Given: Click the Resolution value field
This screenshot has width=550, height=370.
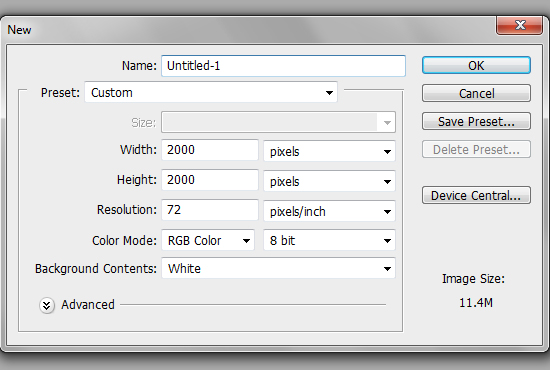Looking at the screenshot, I should click(x=210, y=210).
